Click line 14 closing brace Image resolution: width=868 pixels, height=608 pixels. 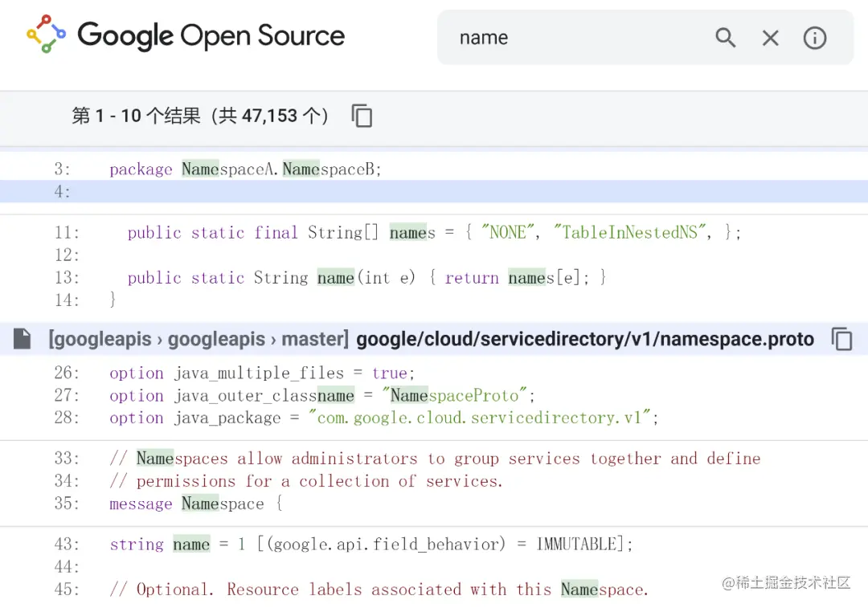click(x=113, y=300)
